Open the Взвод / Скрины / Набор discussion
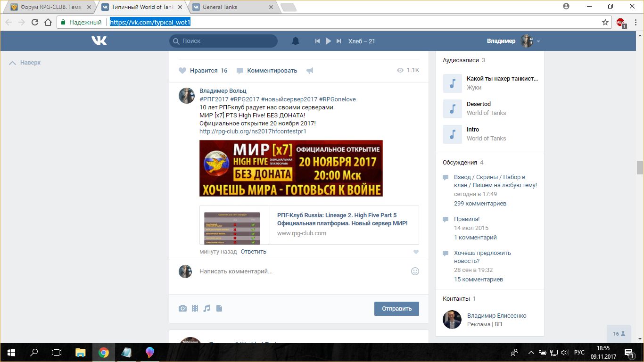 [495, 181]
